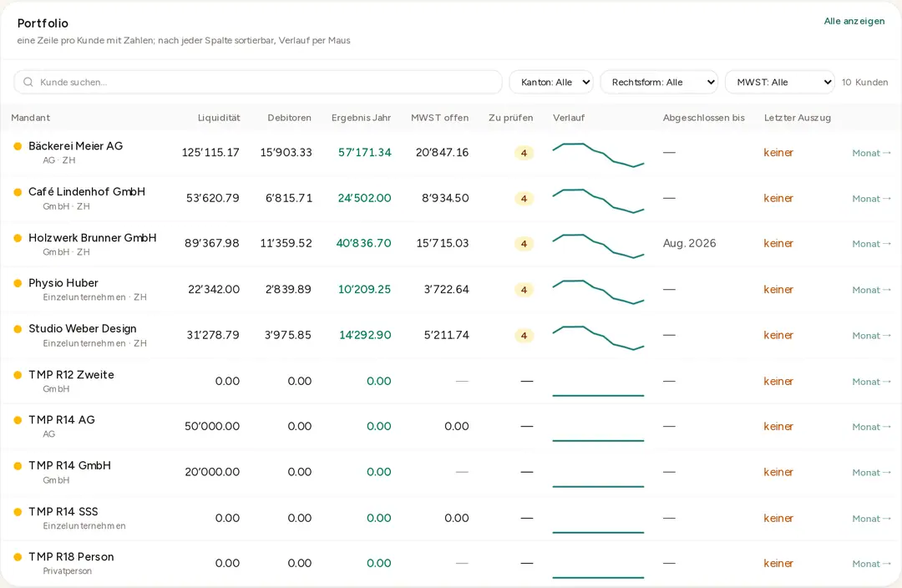Open the Rechtsform filter dropdown
Screen dimensions: 902x588
click(x=659, y=83)
